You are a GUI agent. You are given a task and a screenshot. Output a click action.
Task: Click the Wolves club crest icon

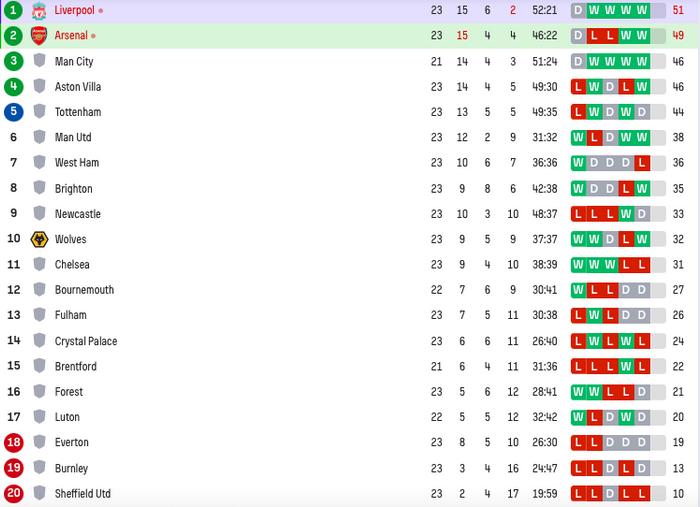pos(39,239)
